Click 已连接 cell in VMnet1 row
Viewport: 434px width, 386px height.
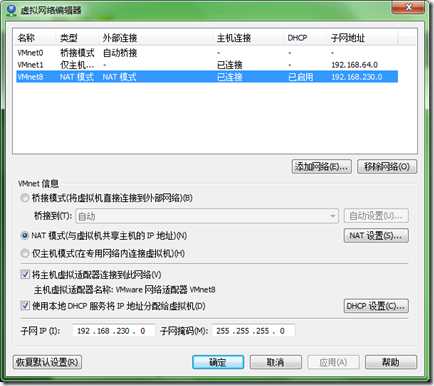tap(230, 65)
